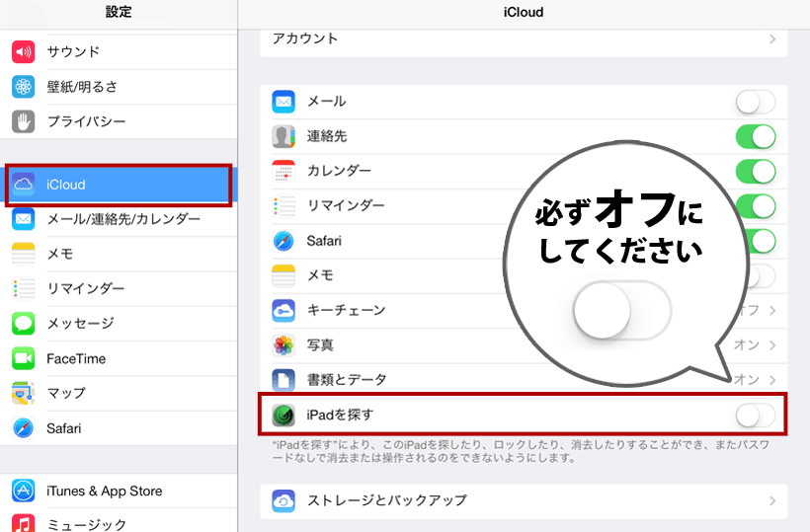The image size is (810, 532).
Task: Select プライバシー in settings sidebar
Action: click(x=119, y=121)
